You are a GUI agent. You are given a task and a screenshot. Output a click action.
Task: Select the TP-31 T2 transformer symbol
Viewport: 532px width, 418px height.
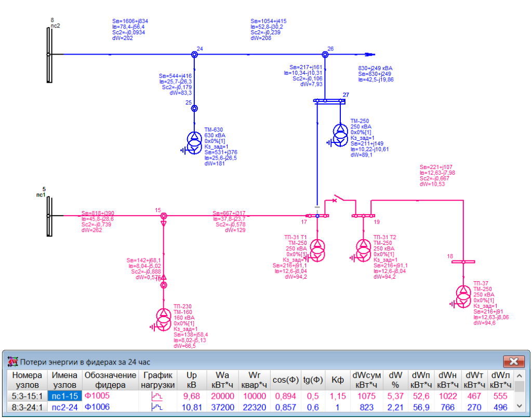[x=364, y=251]
